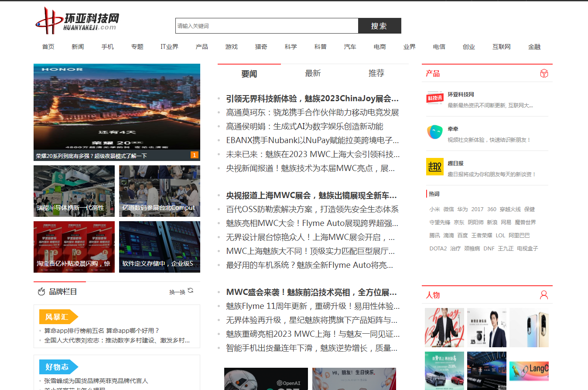Open 首页 in the navigation bar
This screenshot has width=588, height=390.
pos(48,47)
